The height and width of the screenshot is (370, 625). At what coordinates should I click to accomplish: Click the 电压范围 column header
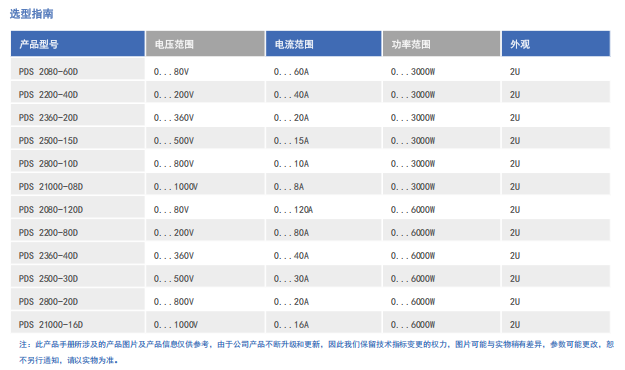205,43
